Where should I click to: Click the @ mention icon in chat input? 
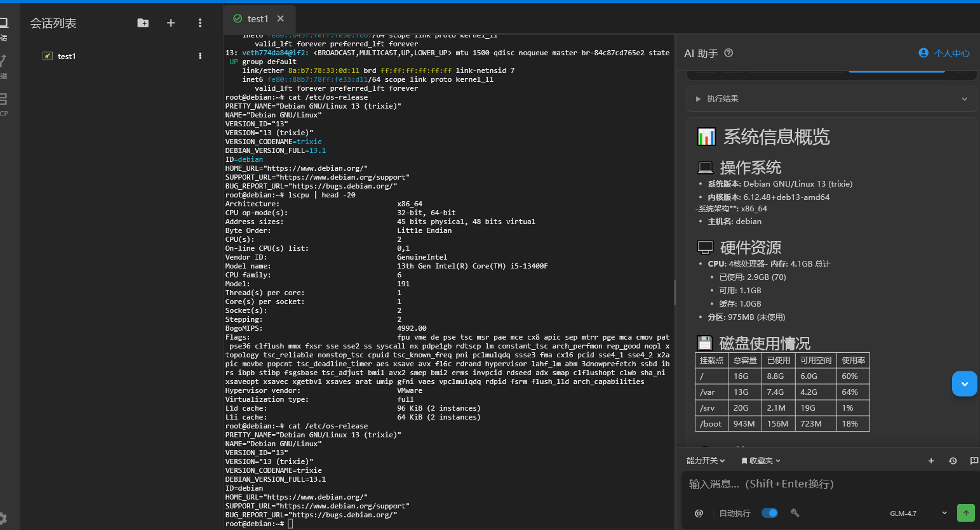[x=699, y=513]
